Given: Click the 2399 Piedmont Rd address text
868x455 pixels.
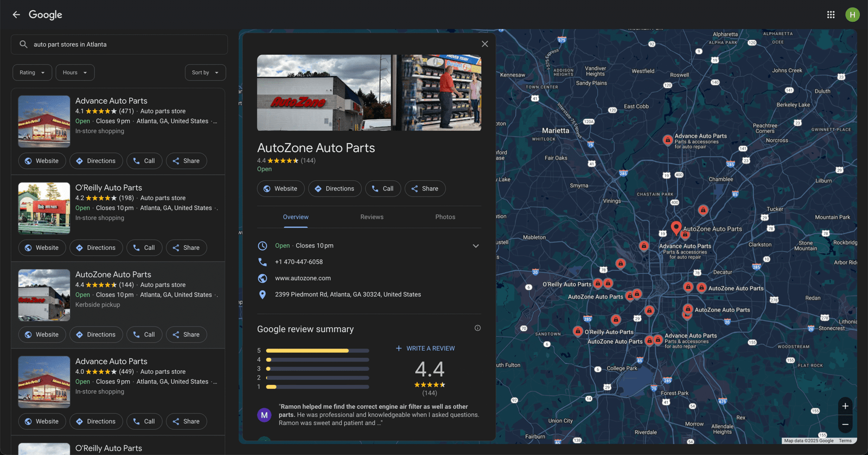Looking at the screenshot, I should pos(348,295).
